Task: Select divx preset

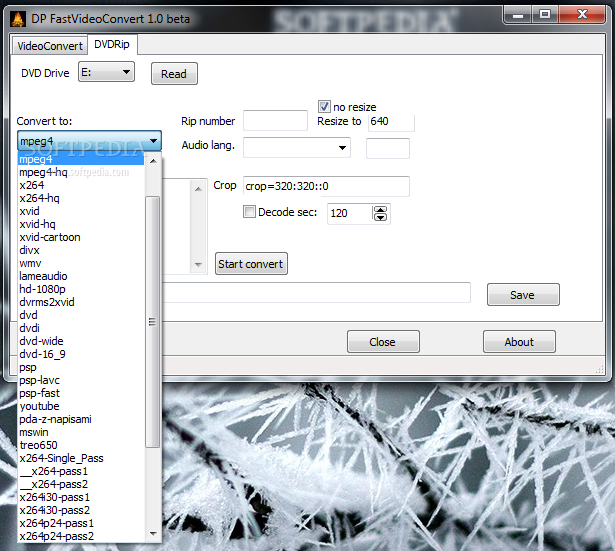Action: click(x=81, y=250)
